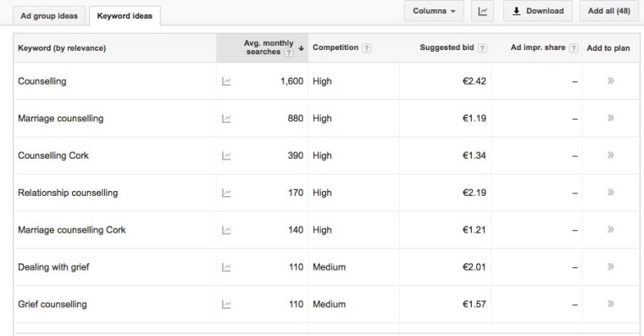Image resolution: width=644 pixels, height=336 pixels.
Task: Click Medium competition for Dealing with grief
Action: pyautogui.click(x=329, y=267)
